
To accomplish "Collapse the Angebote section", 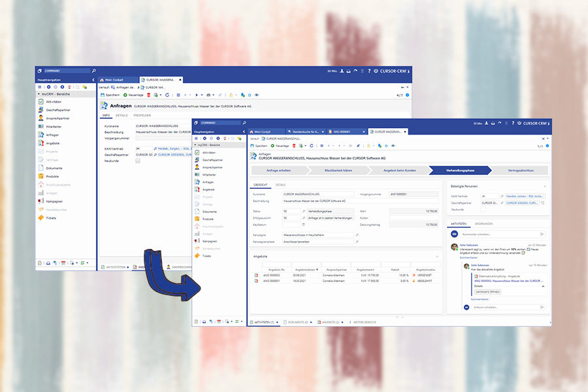I will (x=437, y=256).
